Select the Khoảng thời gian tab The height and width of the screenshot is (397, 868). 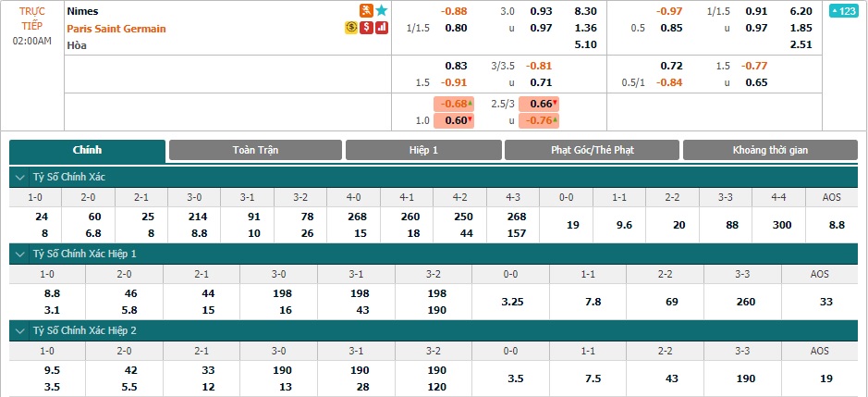[x=770, y=150]
